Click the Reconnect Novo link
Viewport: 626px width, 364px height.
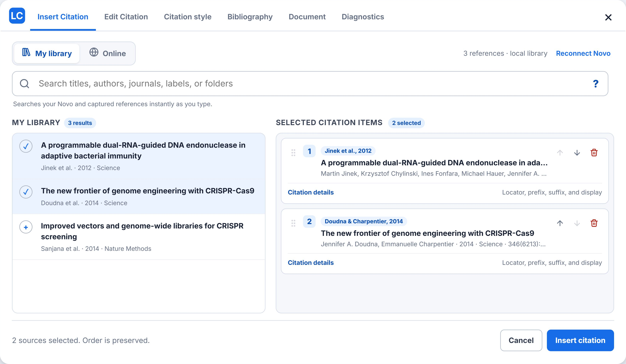coord(583,53)
